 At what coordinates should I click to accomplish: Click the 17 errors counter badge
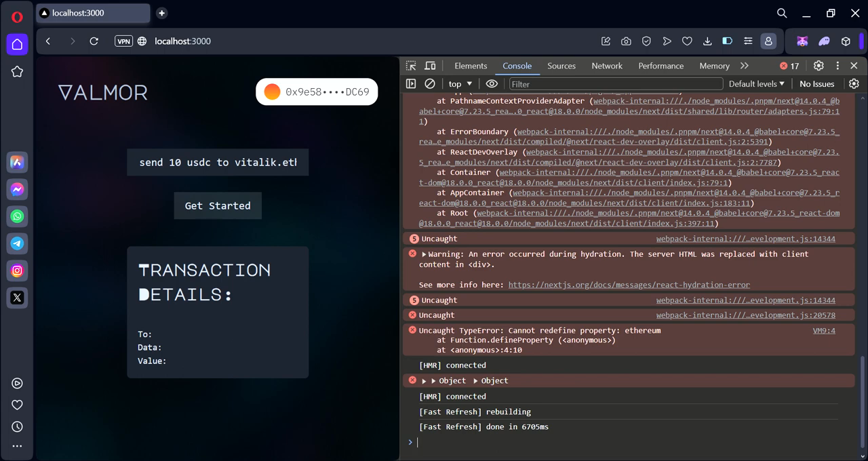point(789,66)
